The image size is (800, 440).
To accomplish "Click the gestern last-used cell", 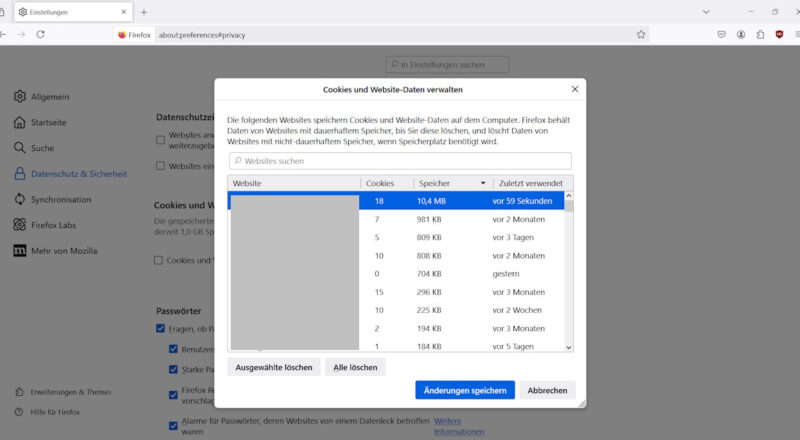I will [x=506, y=274].
